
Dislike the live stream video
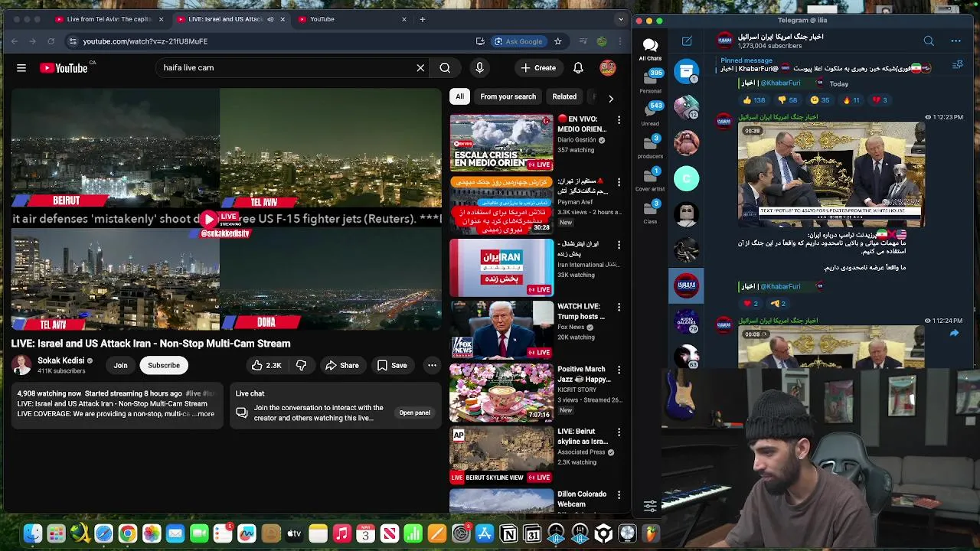pos(301,366)
